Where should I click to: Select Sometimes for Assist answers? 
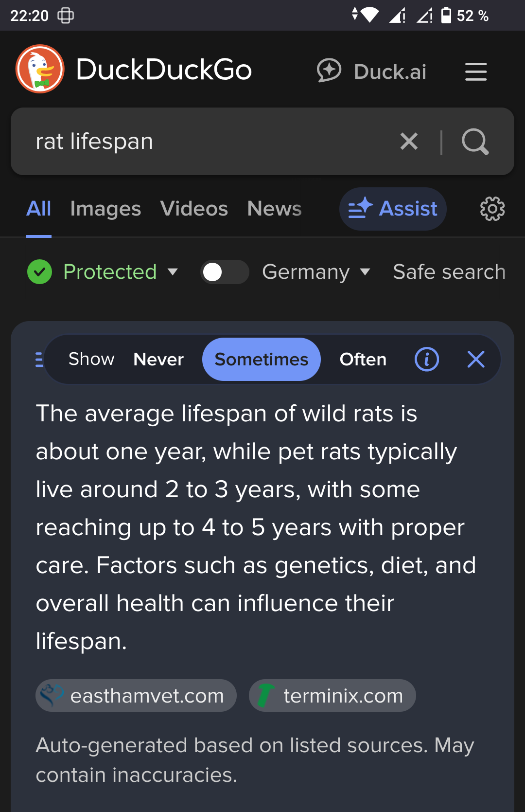point(262,360)
